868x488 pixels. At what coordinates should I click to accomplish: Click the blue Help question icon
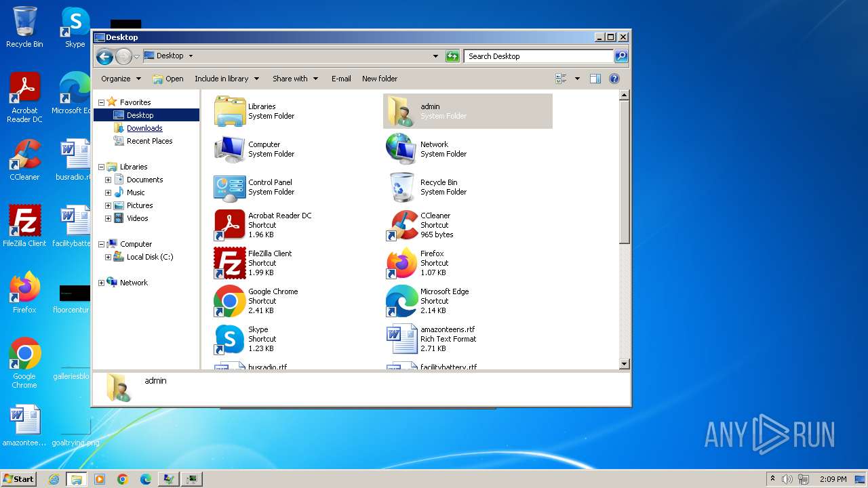614,79
